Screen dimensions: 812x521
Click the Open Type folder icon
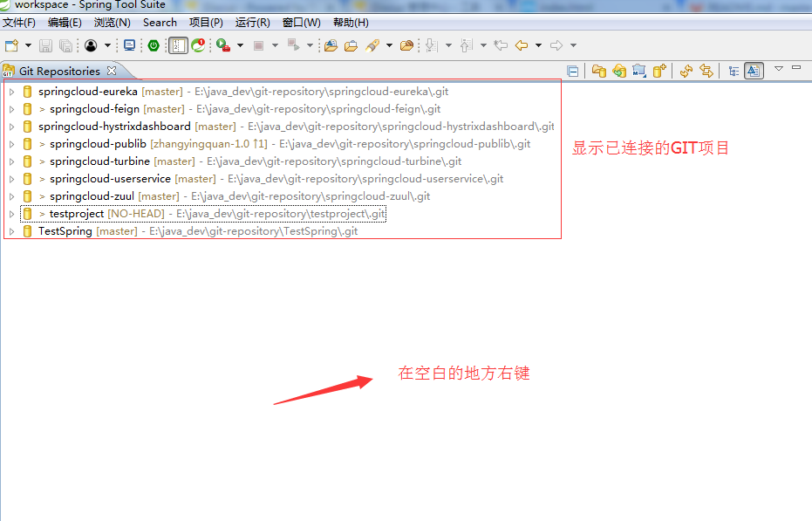[331, 45]
